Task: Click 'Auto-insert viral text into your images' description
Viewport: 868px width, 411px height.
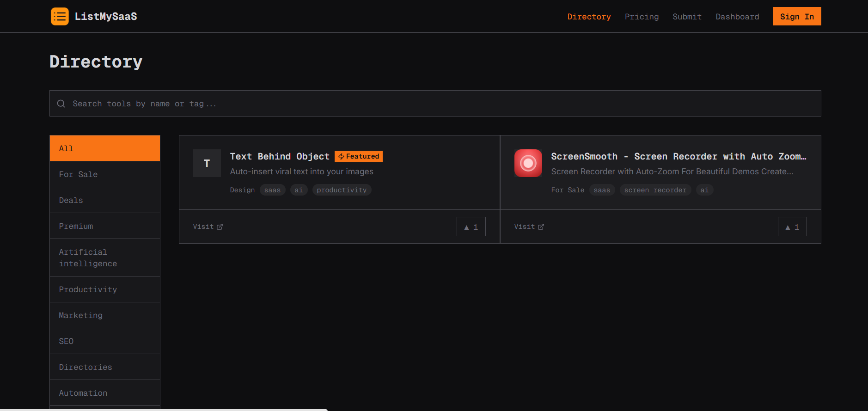Action: tap(302, 172)
